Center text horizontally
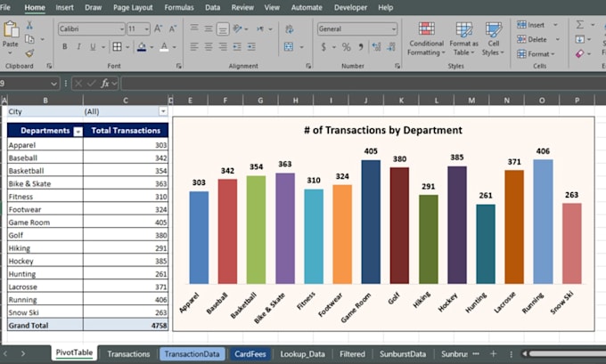 click(x=209, y=46)
